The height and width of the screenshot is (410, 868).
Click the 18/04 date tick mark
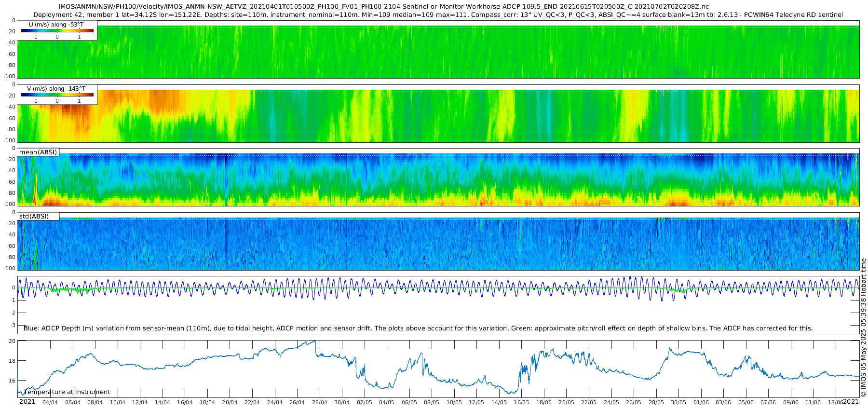(x=207, y=402)
